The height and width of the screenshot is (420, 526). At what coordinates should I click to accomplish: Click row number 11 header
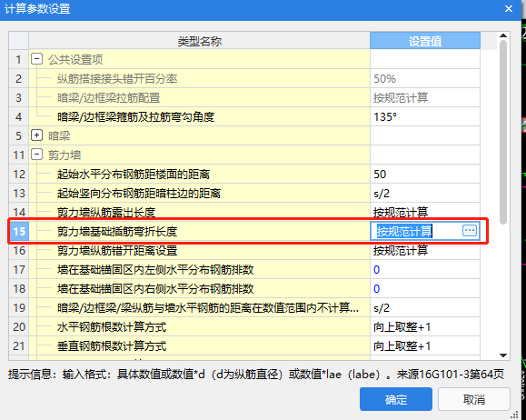click(x=19, y=155)
